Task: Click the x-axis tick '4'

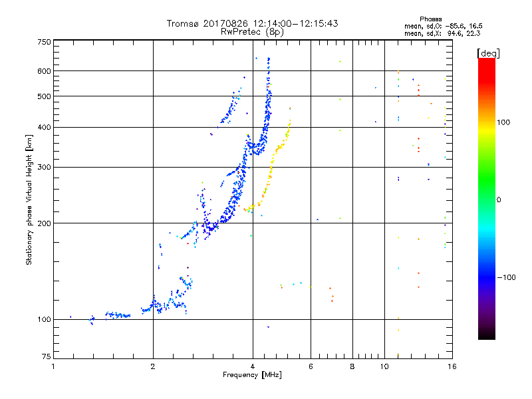Action: (253, 366)
